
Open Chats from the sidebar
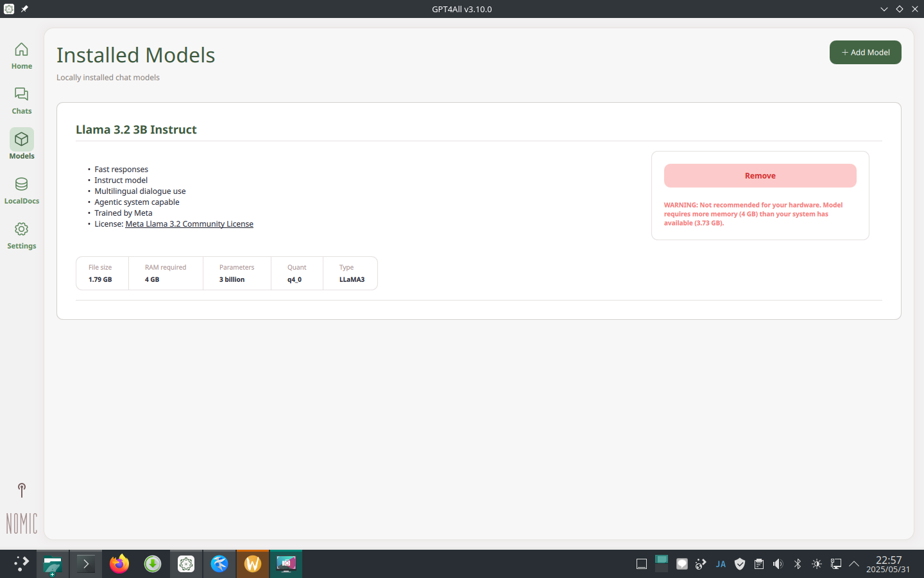[21, 101]
